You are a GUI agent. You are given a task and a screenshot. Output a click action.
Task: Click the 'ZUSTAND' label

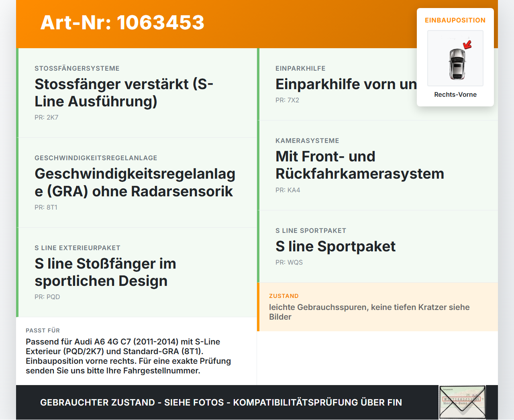tap(284, 296)
